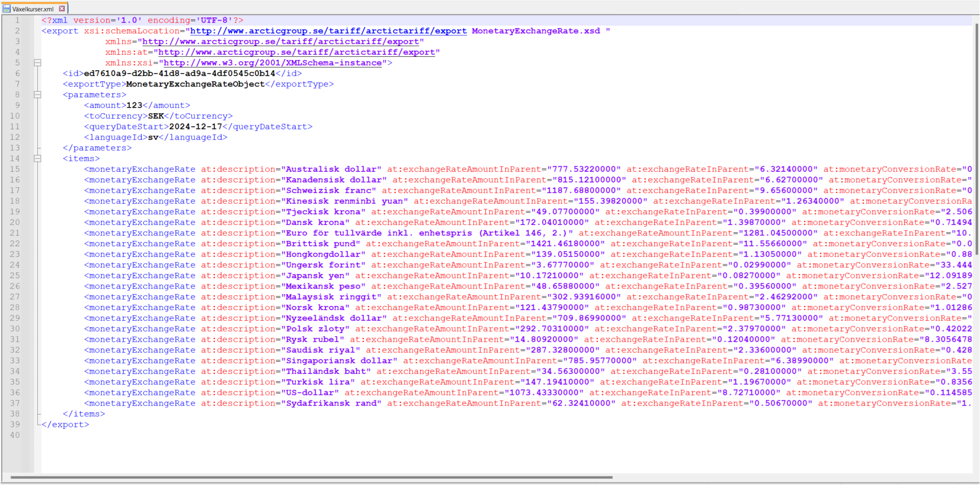Collapse the export root element fold
The height and width of the screenshot is (485, 980).
(x=37, y=63)
